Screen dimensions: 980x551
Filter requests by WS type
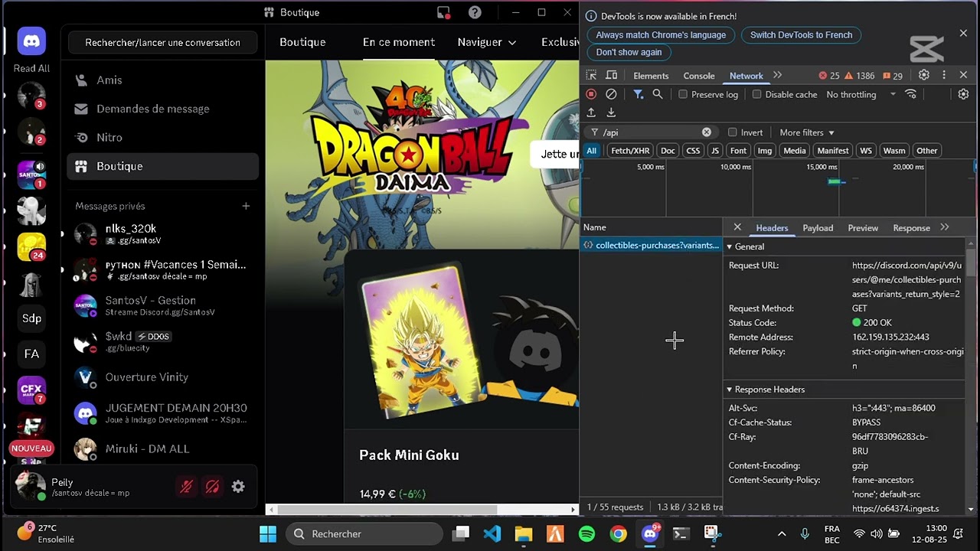[x=866, y=151]
